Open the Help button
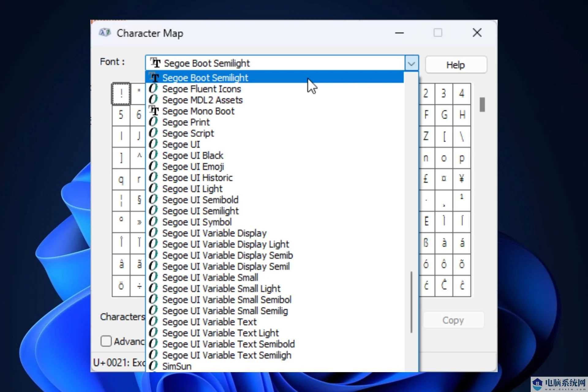This screenshot has width=588, height=392. 456,65
